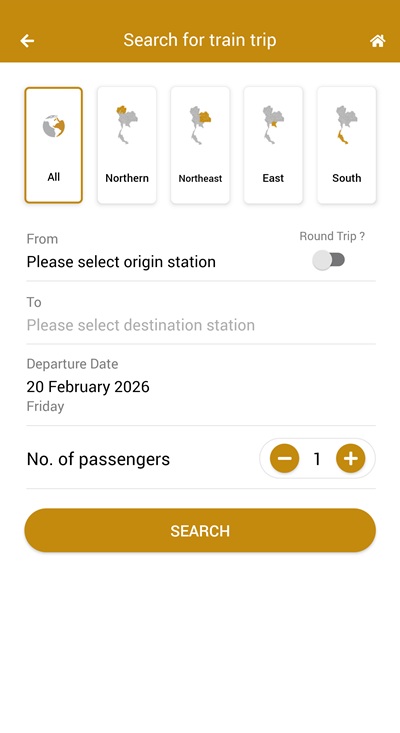Tap the Northeast region Thailand map icon
The width and height of the screenshot is (400, 733).
(x=200, y=124)
